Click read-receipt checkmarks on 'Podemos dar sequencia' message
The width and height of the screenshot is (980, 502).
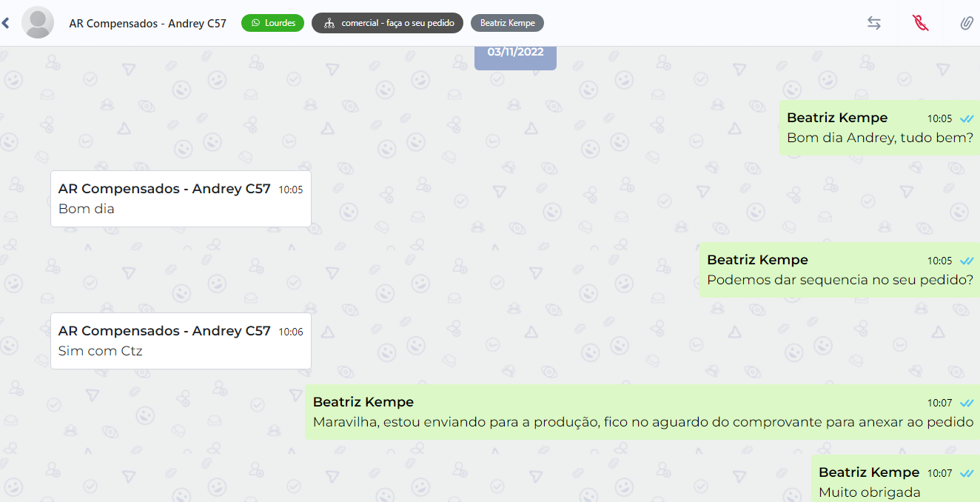point(966,261)
